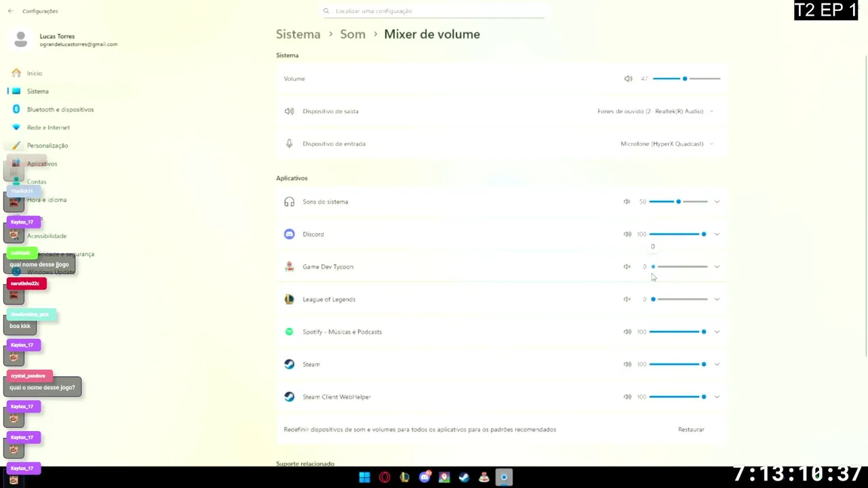Screen dimensions: 868x488
Task: Navigate to Sistema breadcrumb
Action: click(x=298, y=34)
